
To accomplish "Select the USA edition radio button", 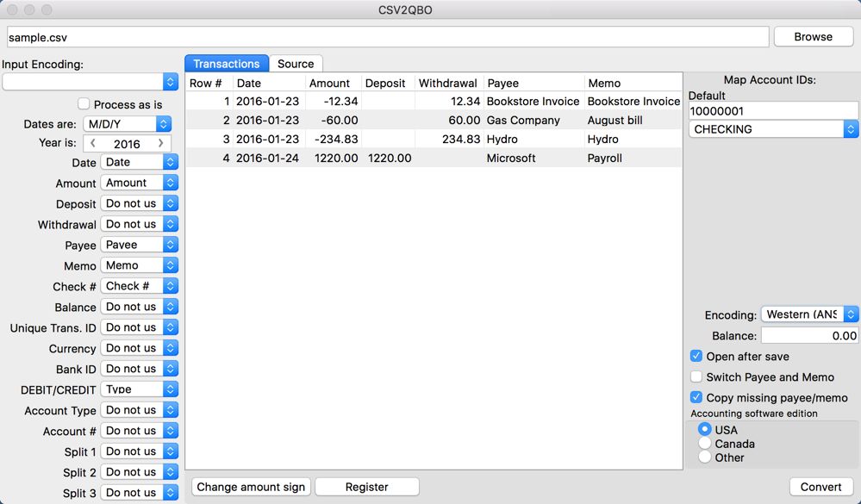I will (704, 429).
